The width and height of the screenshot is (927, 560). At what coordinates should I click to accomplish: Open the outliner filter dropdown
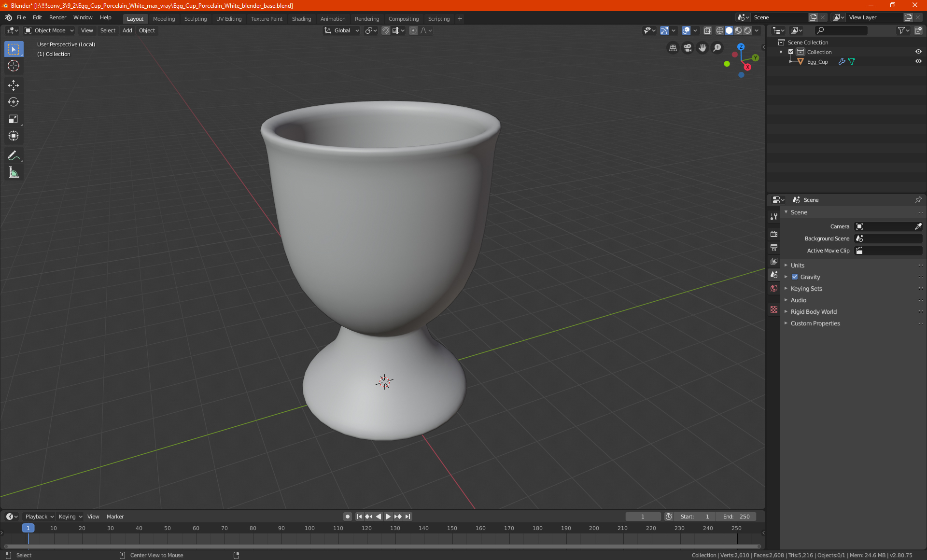tap(903, 30)
